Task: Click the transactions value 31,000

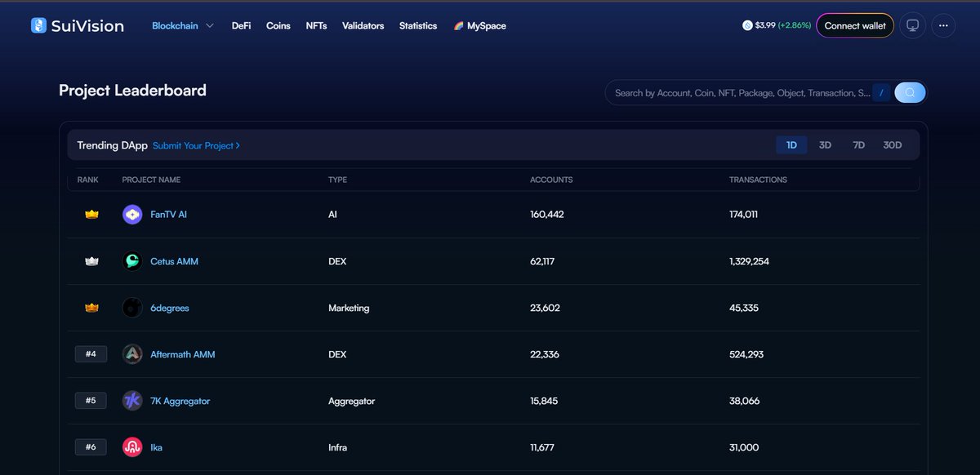Action: 744,447
